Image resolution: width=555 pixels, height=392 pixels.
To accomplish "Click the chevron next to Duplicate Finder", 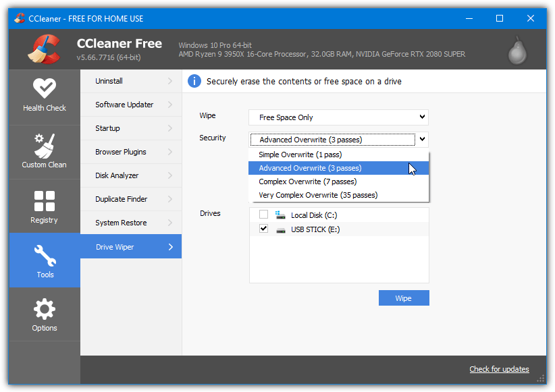I will click(170, 199).
